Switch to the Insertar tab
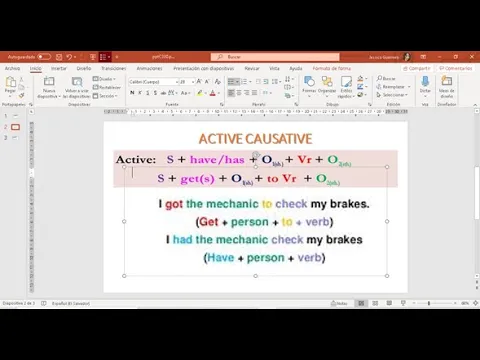Viewport: 480px width, 360px height. click(x=59, y=68)
